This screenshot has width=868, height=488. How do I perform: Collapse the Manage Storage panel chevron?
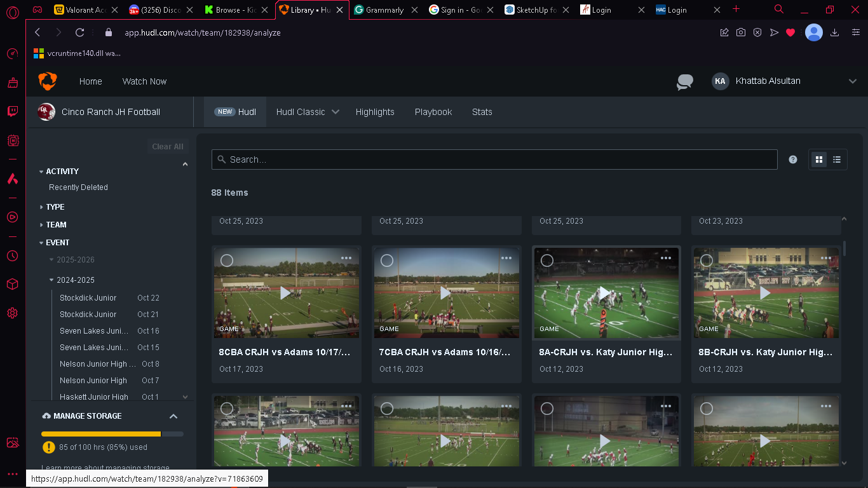point(173,416)
